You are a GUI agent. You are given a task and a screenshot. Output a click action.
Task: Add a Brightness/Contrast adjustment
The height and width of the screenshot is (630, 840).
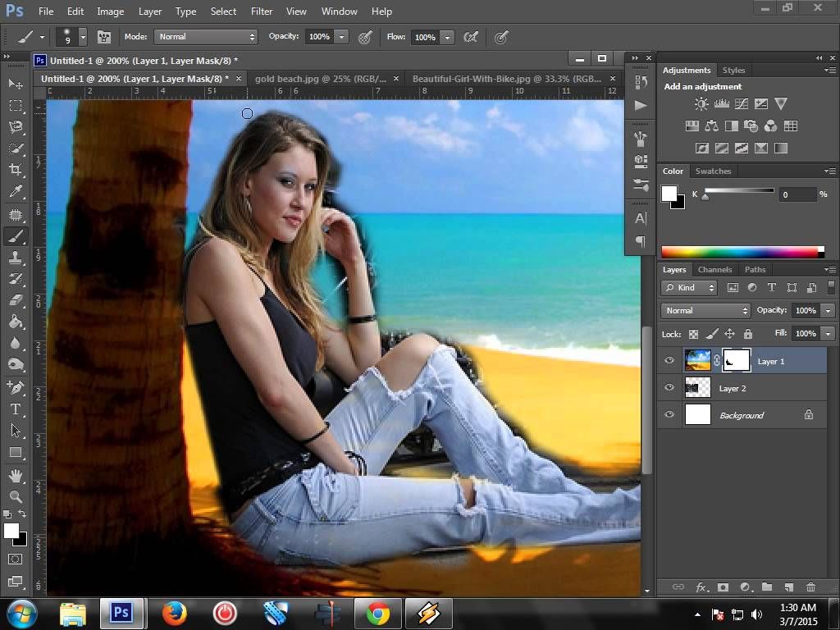tap(701, 104)
